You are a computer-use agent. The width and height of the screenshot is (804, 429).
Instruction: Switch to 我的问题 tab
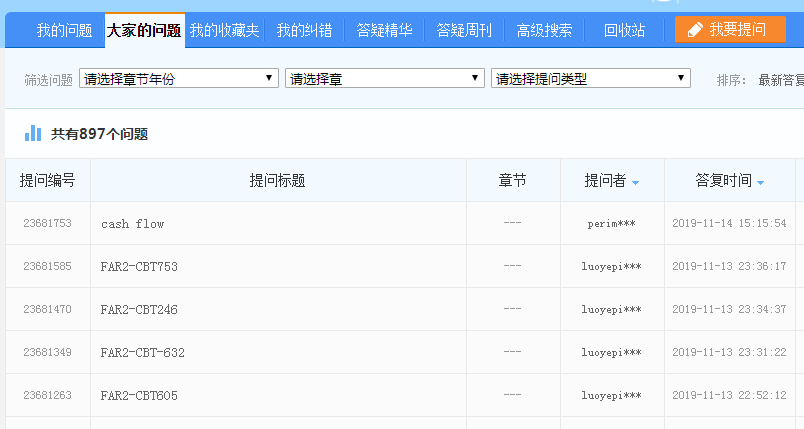[64, 31]
